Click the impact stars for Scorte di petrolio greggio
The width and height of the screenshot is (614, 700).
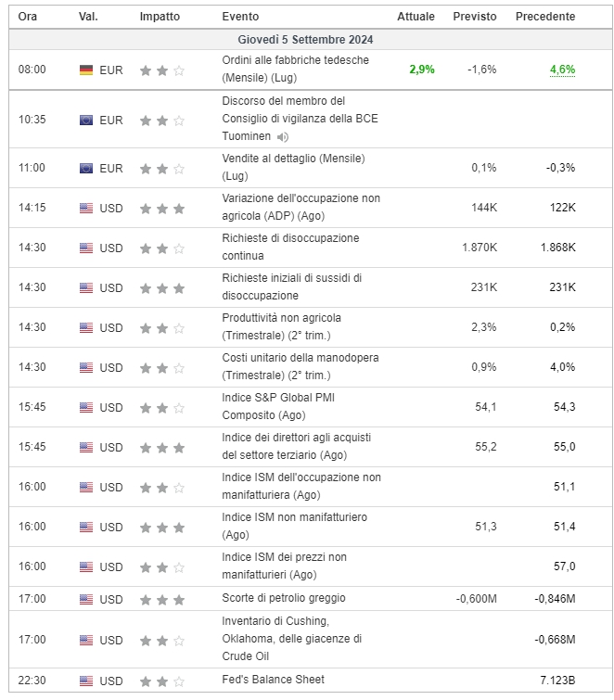point(162,600)
